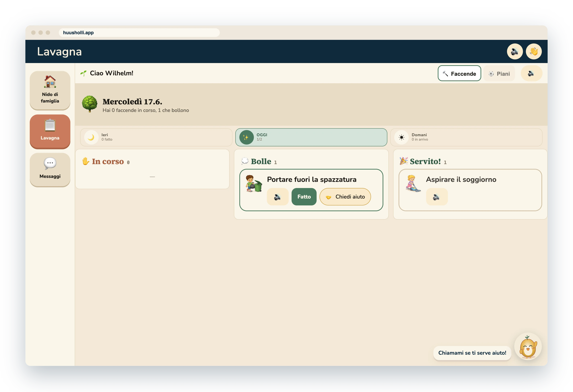
Task: Click the Servito! column heading
Action: (x=425, y=161)
